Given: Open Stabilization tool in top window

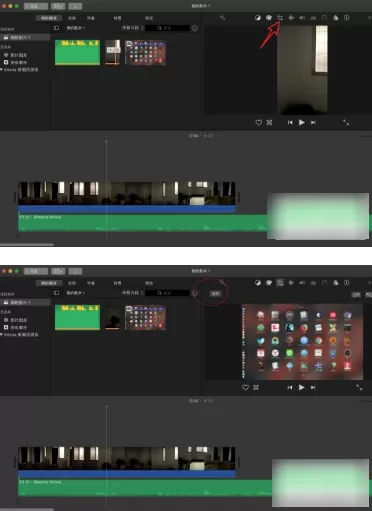Looking at the screenshot, I should (x=291, y=18).
